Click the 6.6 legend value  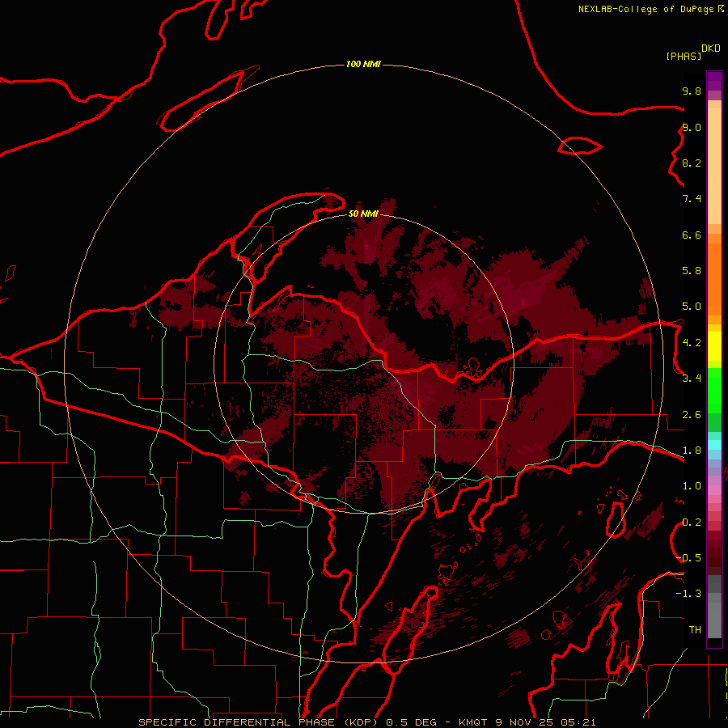(x=692, y=235)
